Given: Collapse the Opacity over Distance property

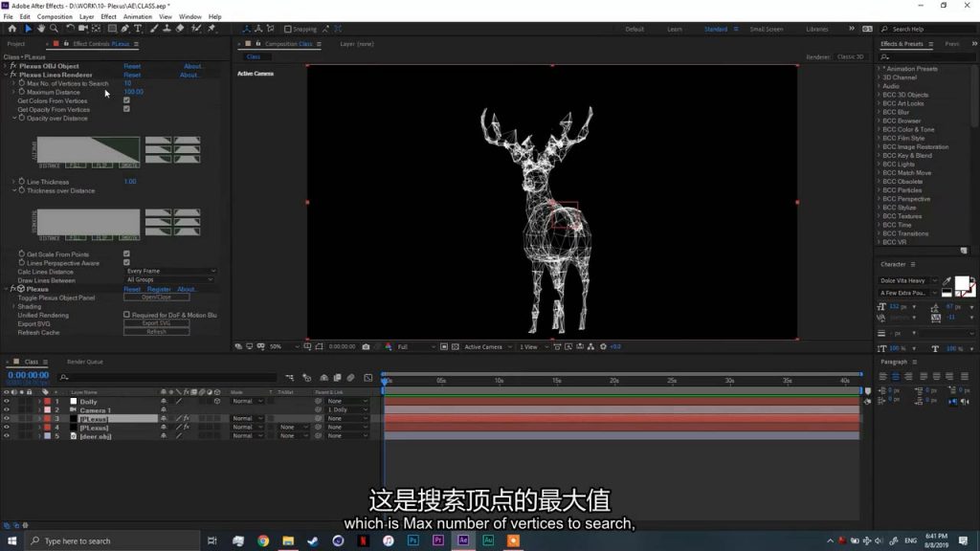Looking at the screenshot, I should click(14, 118).
